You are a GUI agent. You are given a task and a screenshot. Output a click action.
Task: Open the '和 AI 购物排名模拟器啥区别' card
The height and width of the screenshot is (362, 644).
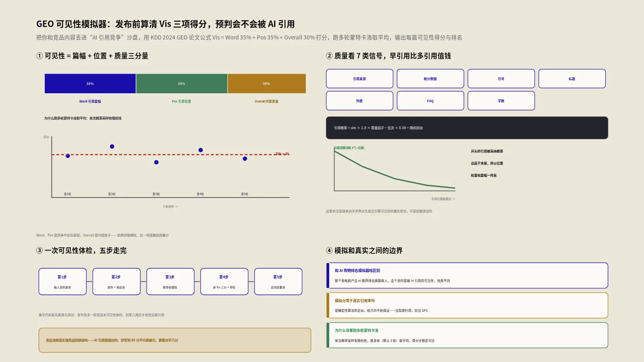click(467, 276)
